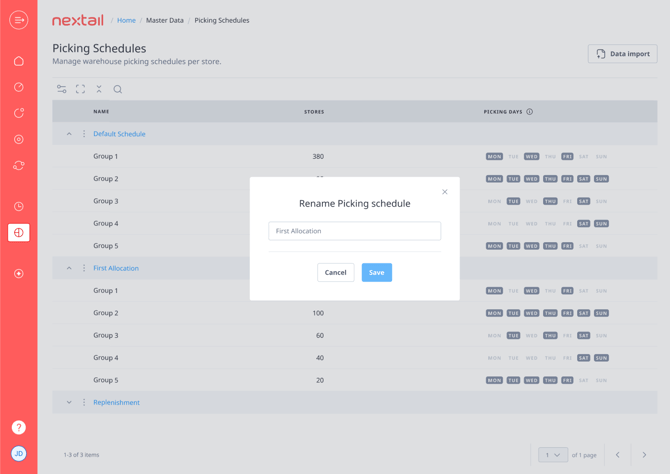Screen dimensions: 670x474
Task: Collapse the Default Schedule group
Action: pyautogui.click(x=69, y=134)
